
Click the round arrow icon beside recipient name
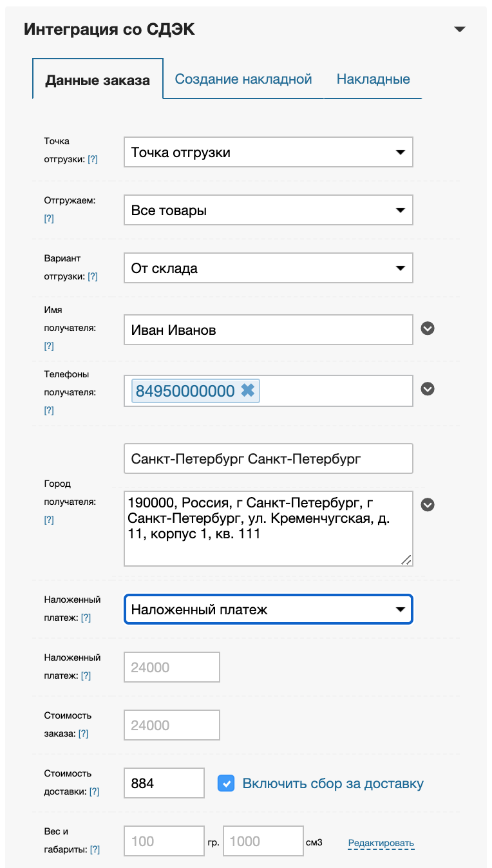pyautogui.click(x=428, y=328)
